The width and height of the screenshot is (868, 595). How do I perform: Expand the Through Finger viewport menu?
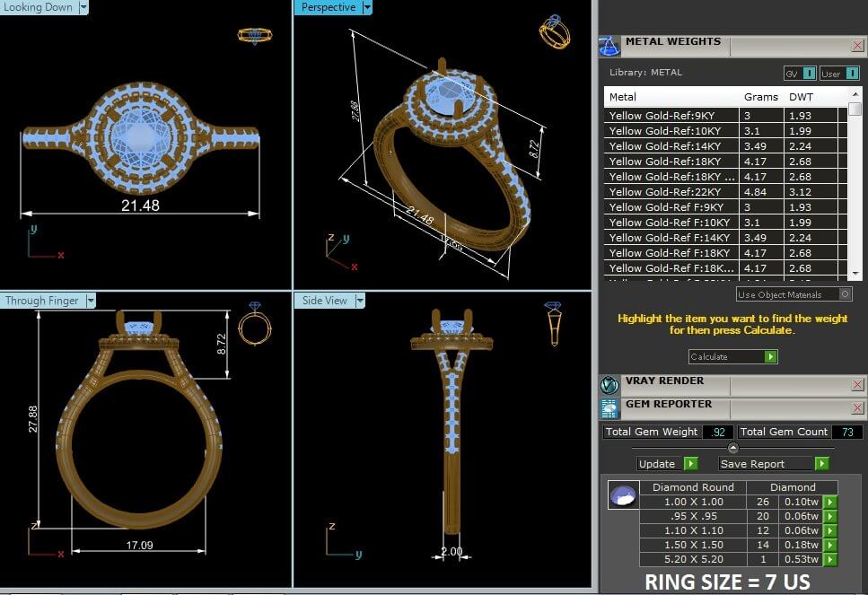click(90, 301)
